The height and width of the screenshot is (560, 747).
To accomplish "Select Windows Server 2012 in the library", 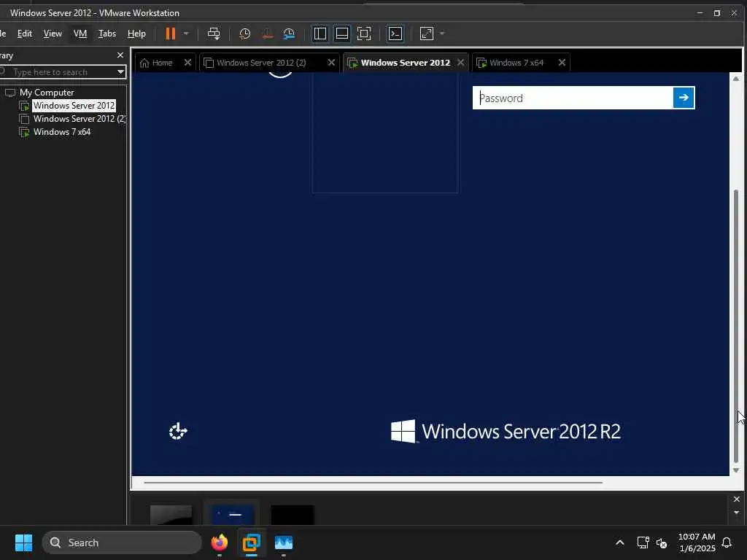I will coord(74,106).
